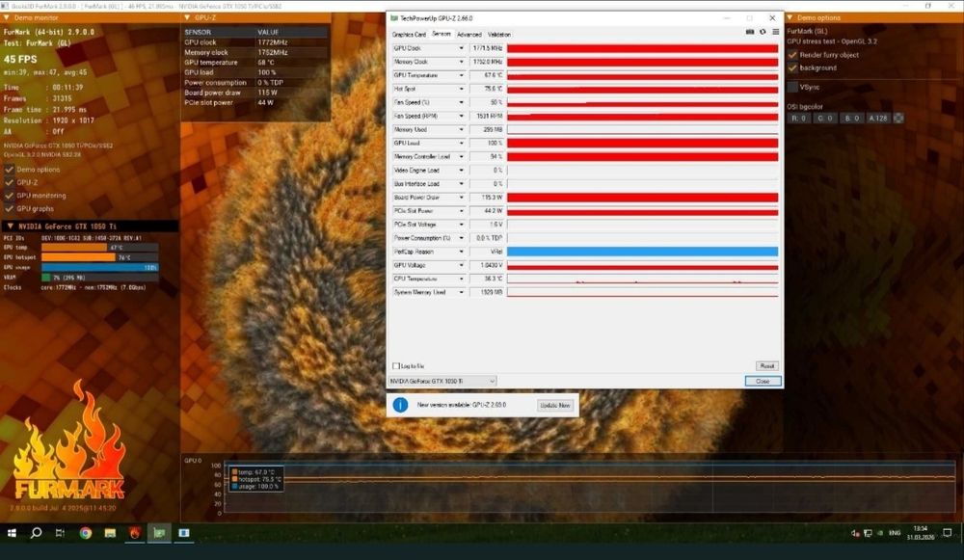
Task: Open the Memory Clock sensor dropdown
Action: pyautogui.click(x=461, y=62)
